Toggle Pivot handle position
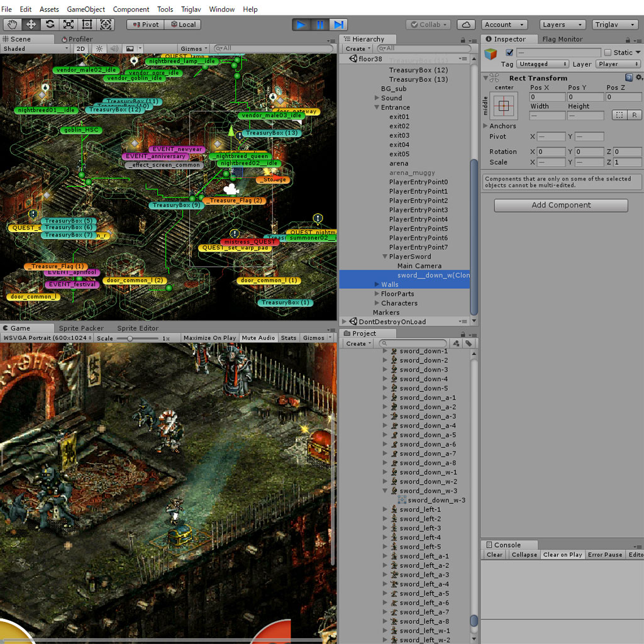This screenshot has width=644, height=644. pyautogui.click(x=145, y=25)
